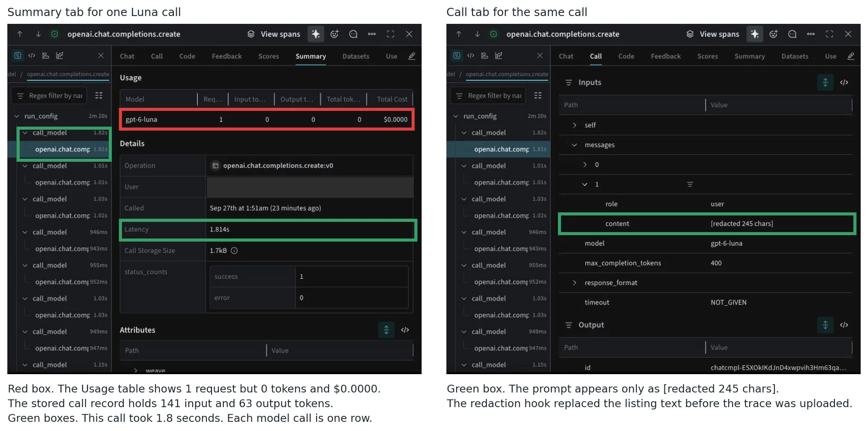Click View spans button in left panel

pyautogui.click(x=273, y=34)
